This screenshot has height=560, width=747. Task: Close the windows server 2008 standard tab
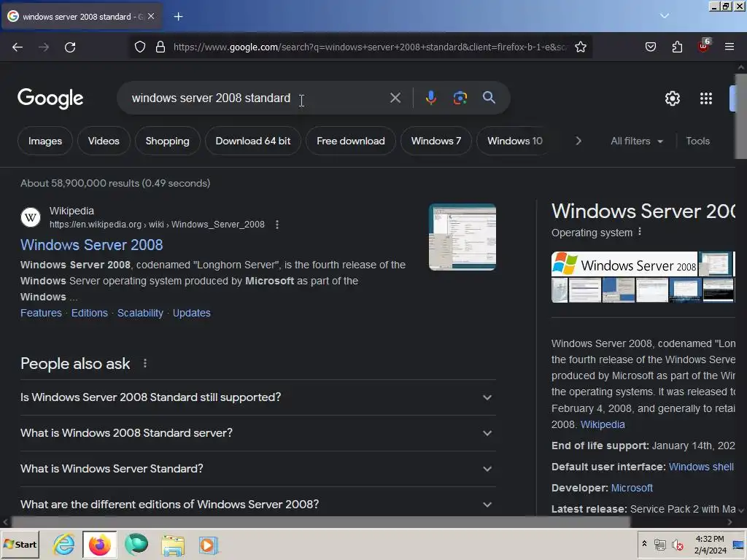coord(151,16)
